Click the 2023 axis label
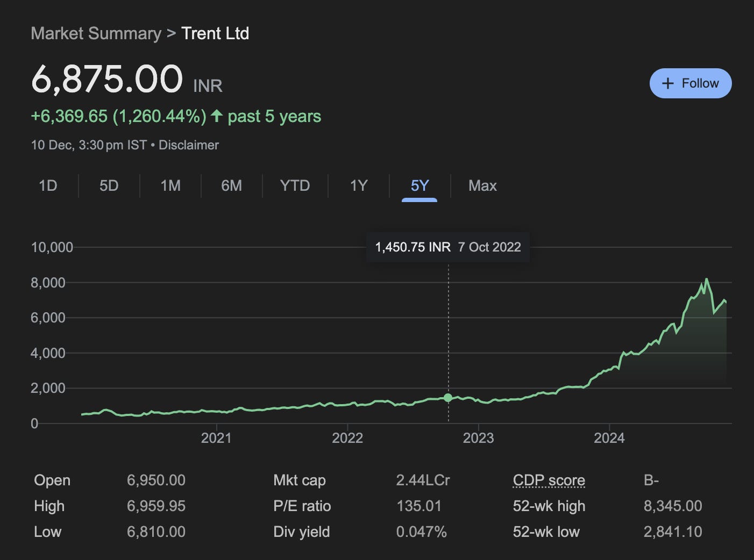This screenshot has width=754, height=560. 478,438
